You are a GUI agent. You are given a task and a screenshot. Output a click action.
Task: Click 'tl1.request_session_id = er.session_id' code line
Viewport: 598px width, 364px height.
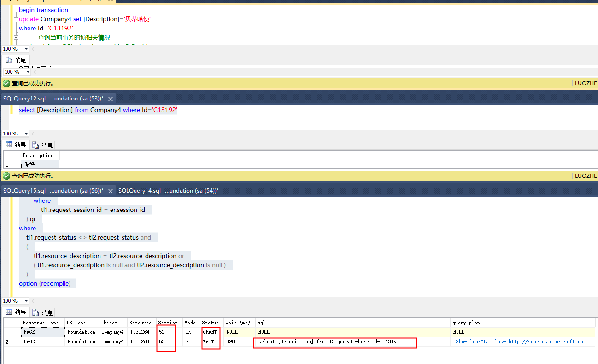click(93, 210)
